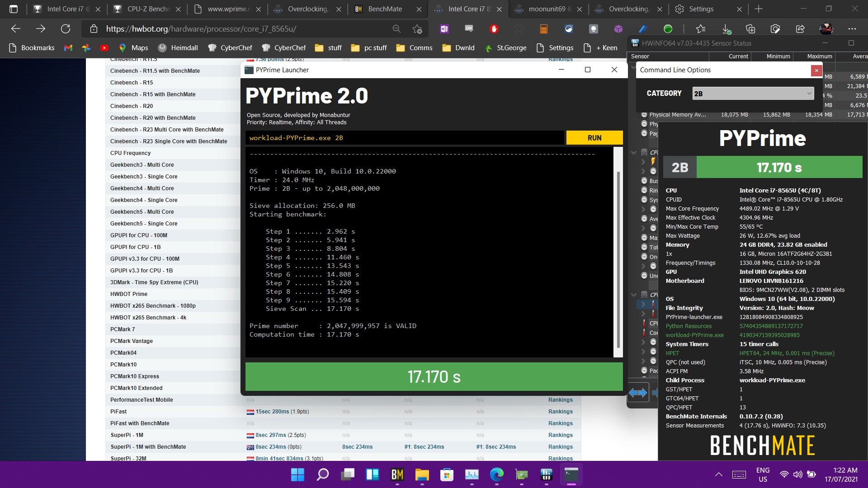Click the orange stacked-bars extension icon
The image size is (868, 488).
544,29
